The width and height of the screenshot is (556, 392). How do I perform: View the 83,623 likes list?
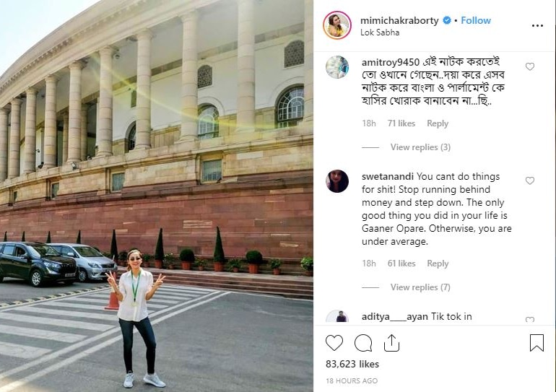coord(352,364)
